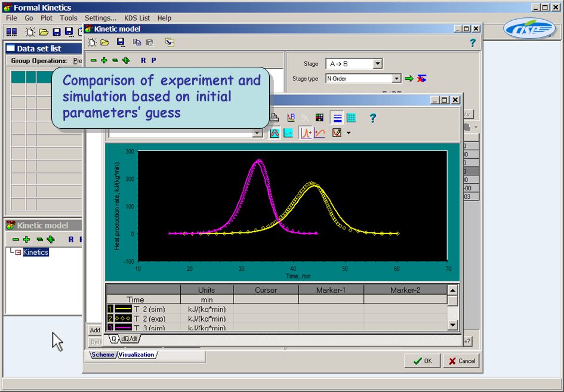Click the New icon in Formal Kinetics toolbar
Image resolution: width=564 pixels, height=392 pixels.
(30, 32)
